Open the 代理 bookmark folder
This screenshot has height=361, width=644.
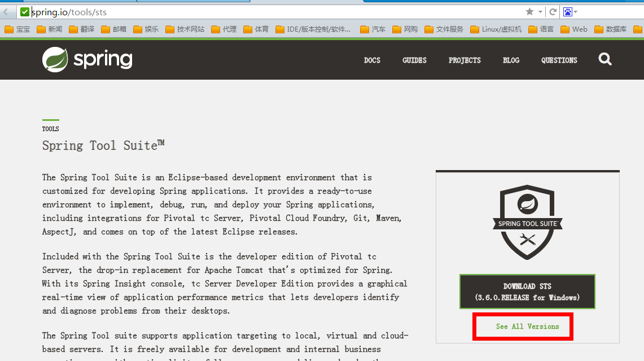pyautogui.click(x=224, y=29)
